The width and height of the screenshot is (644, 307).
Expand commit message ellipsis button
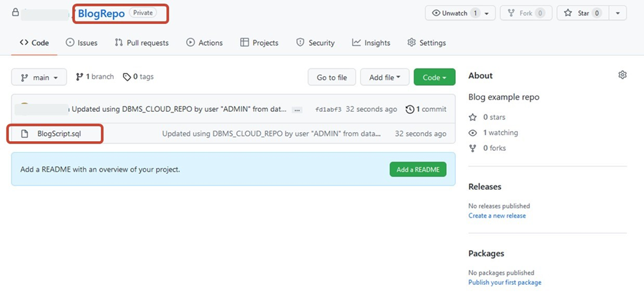(x=297, y=110)
